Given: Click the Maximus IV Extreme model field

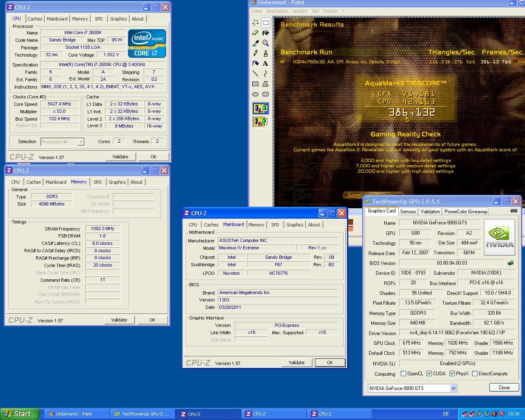Looking at the screenshot, I should (x=256, y=248).
